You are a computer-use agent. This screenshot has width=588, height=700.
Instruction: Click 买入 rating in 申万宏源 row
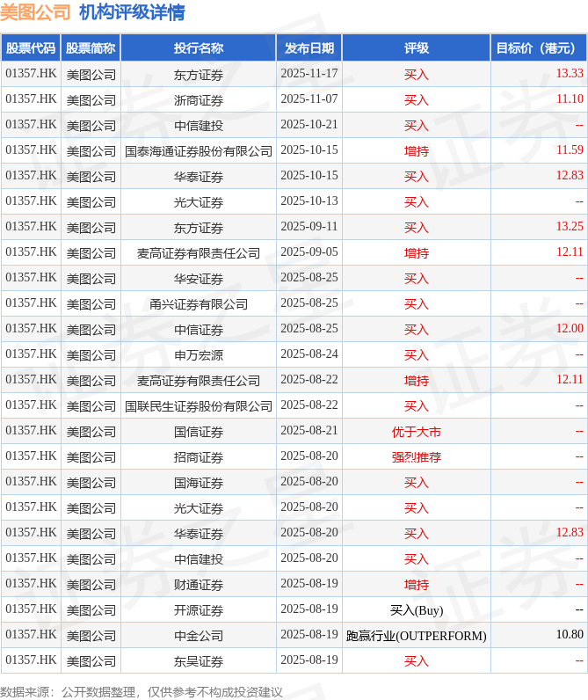(417, 355)
